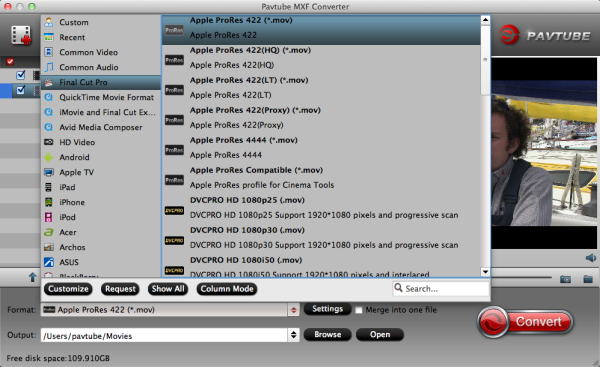Choose the Common Video category
The height and width of the screenshot is (367, 600).
click(x=101, y=52)
